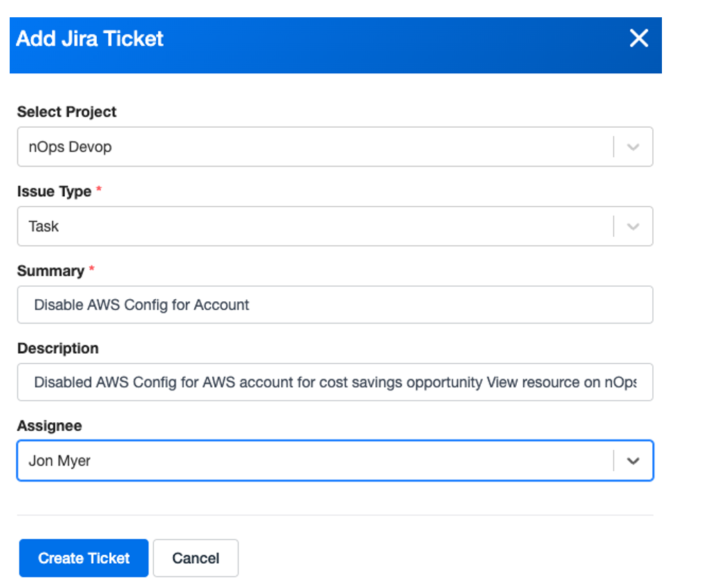Click the dark chevron arrow in the Assignee field
The width and height of the screenshot is (702, 588).
[x=633, y=461]
